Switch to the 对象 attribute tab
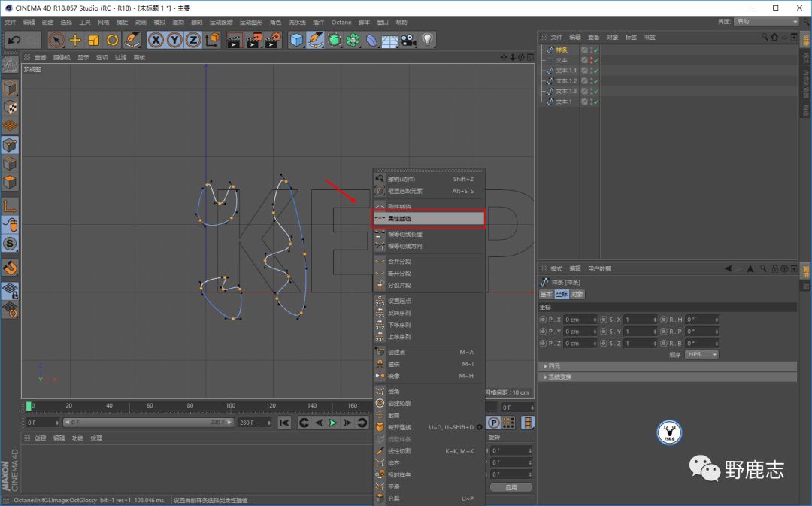 pyautogui.click(x=577, y=294)
